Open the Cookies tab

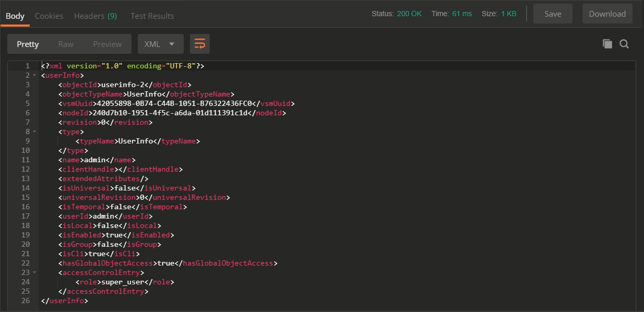49,16
